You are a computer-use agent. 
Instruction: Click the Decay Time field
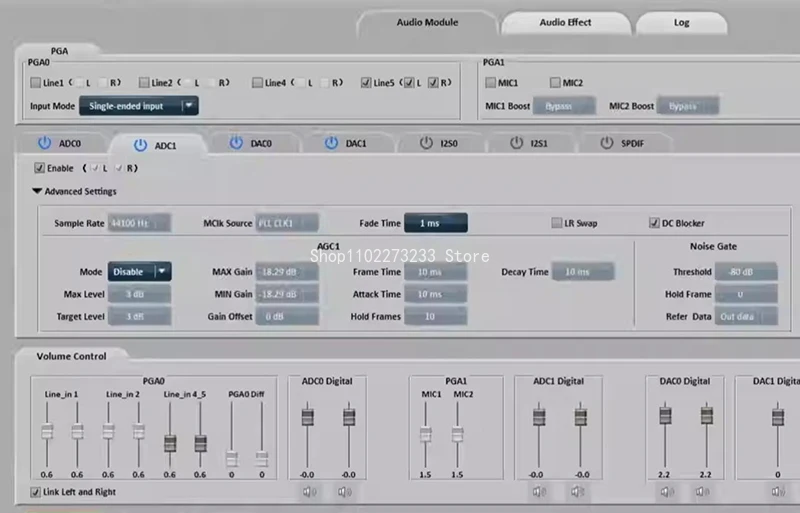pyautogui.click(x=583, y=272)
